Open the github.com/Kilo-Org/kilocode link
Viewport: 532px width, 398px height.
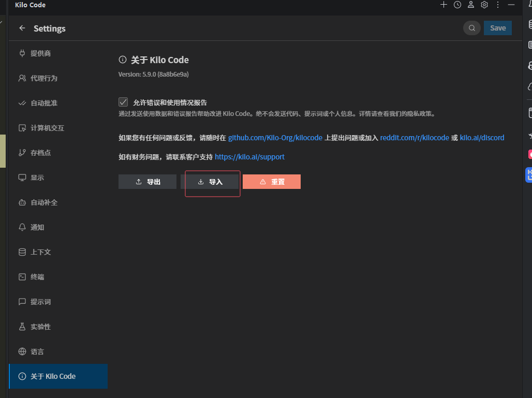coord(275,138)
